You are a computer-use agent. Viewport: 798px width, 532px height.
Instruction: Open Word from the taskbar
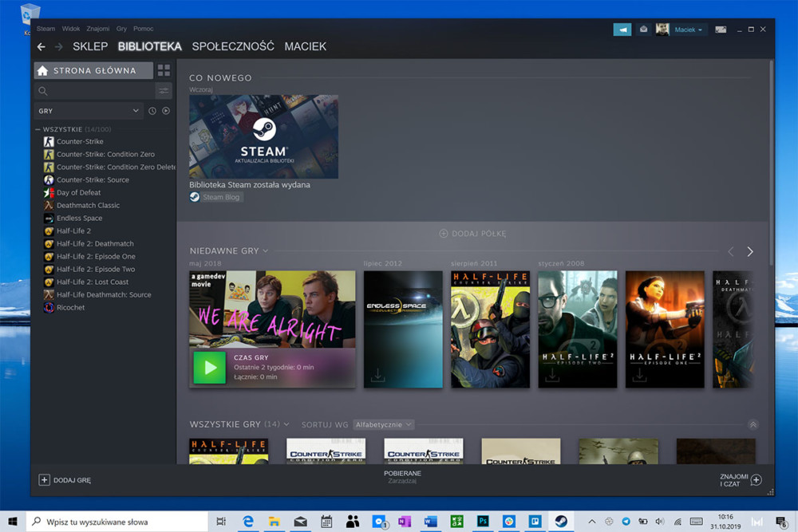431,522
